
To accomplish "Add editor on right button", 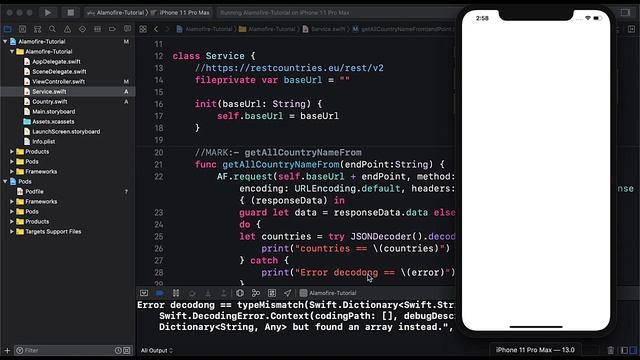I will pyautogui.click(x=631, y=29).
